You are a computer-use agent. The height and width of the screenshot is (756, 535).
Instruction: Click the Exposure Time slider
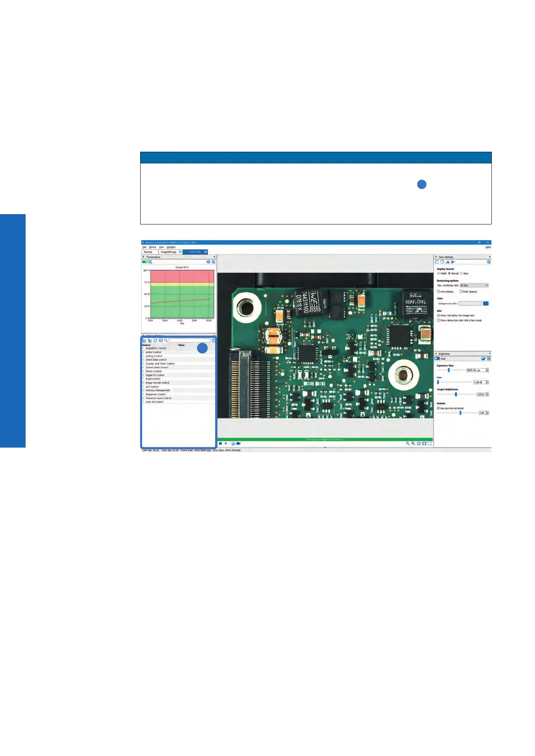[x=451, y=370]
